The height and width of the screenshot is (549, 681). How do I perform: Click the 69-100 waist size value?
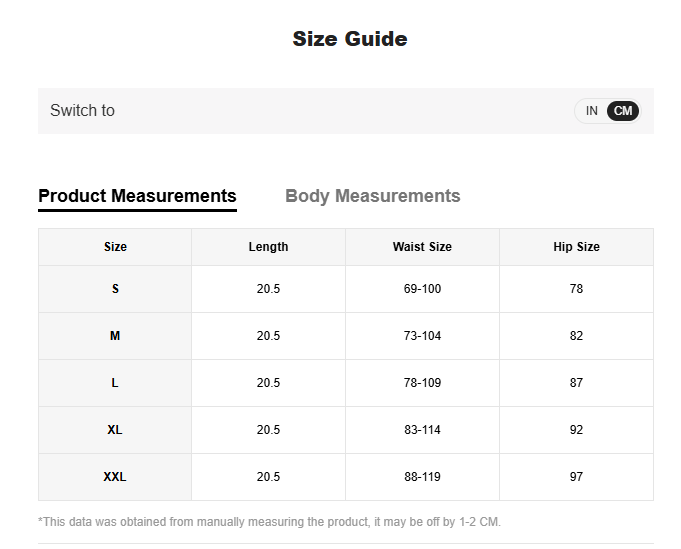point(422,289)
